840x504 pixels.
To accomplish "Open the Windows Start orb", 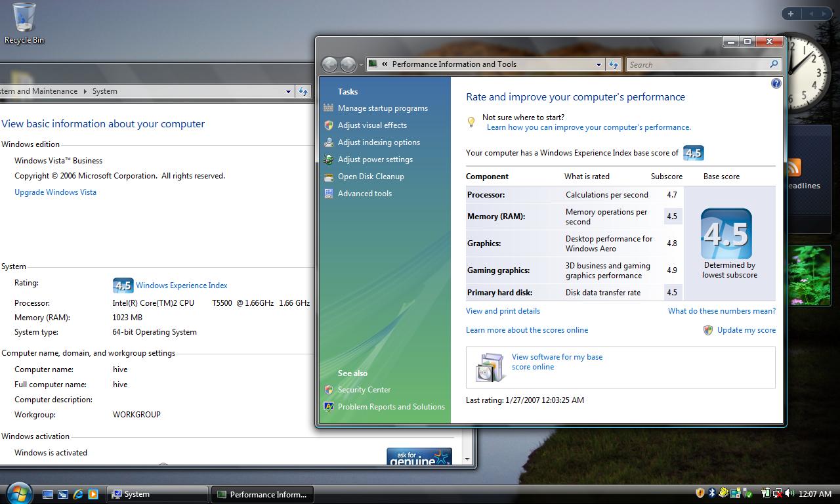I will pyautogui.click(x=18, y=492).
